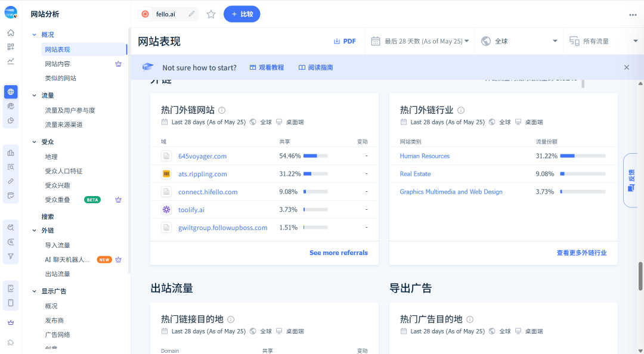The width and height of the screenshot is (644, 354).
Task: Open the bar chart icon in left rail
Action: pos(11,153)
